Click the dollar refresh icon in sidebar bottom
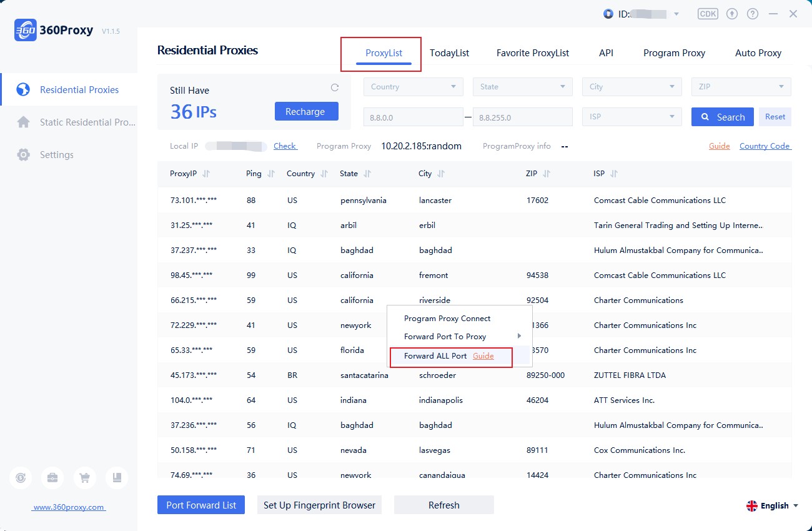Image resolution: width=812 pixels, height=531 pixels. [x=21, y=478]
